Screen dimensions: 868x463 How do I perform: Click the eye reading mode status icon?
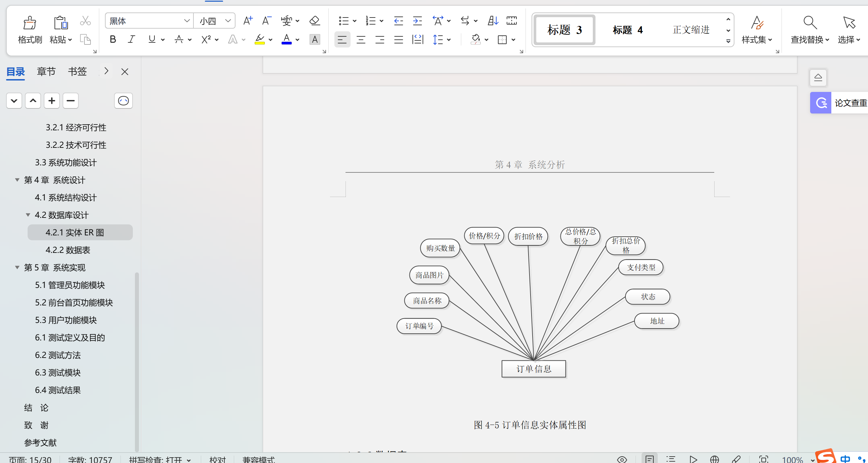(x=622, y=459)
